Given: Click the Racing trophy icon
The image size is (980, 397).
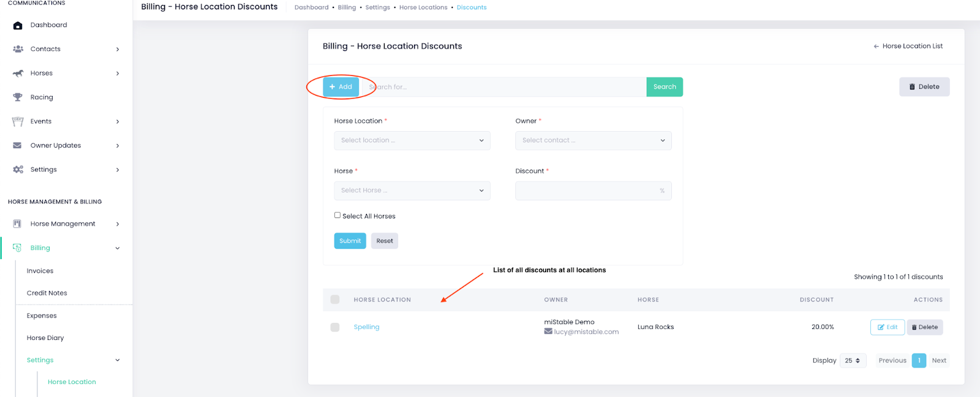Looking at the screenshot, I should (18, 97).
